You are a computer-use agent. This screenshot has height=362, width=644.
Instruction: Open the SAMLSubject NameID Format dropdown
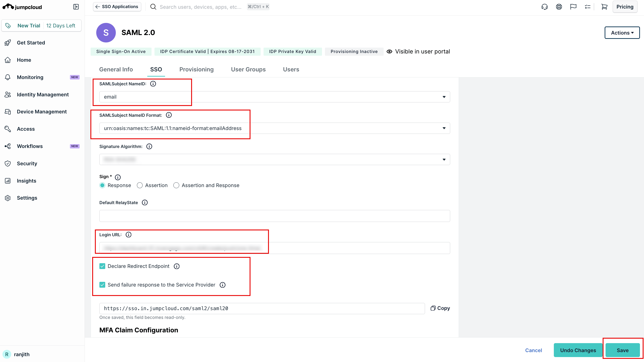[275, 128]
